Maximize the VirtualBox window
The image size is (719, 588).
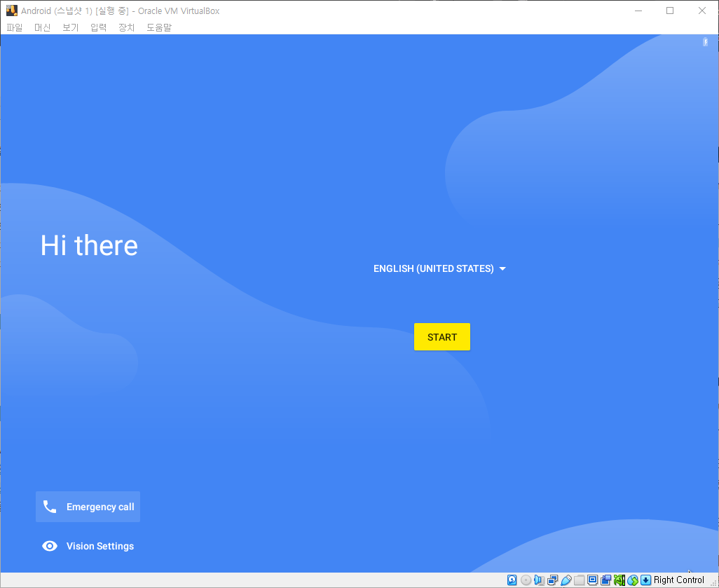pos(670,11)
